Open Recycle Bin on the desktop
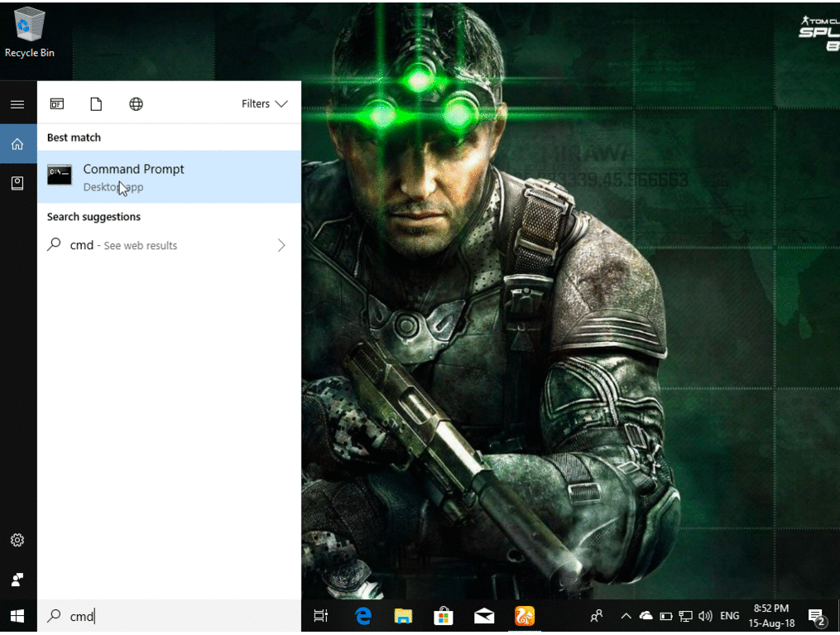 [x=29, y=32]
